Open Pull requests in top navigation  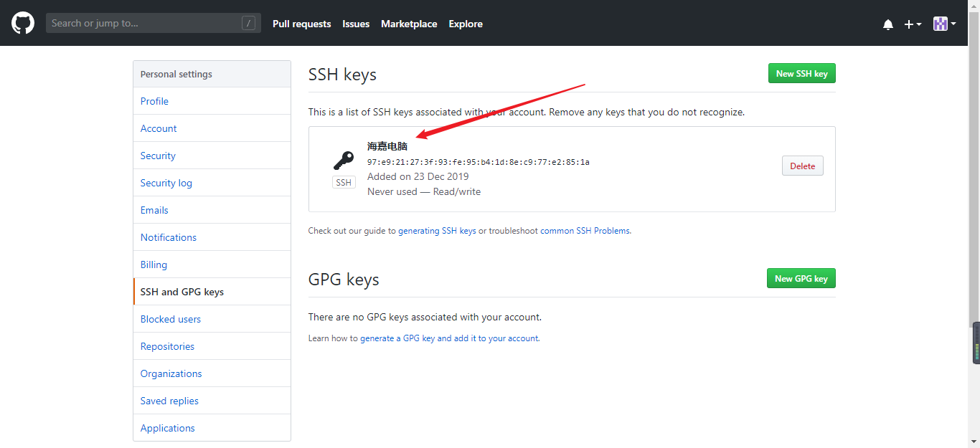pyautogui.click(x=301, y=24)
